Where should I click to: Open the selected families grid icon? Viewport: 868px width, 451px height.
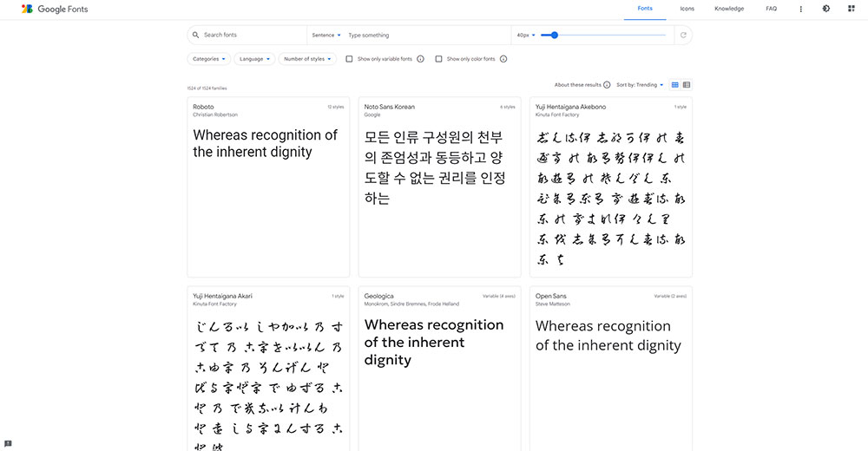click(x=852, y=9)
